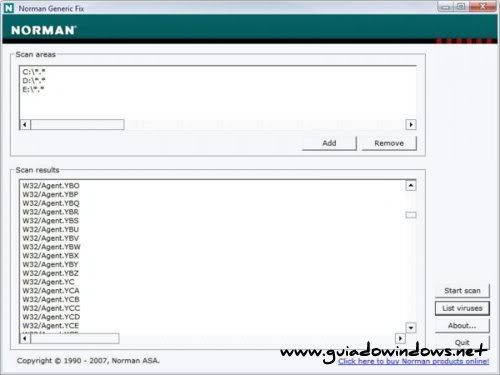Image resolution: width=500 pixels, height=375 pixels.
Task: Select W32/Agent.YBU in scan results
Action: tap(51, 229)
